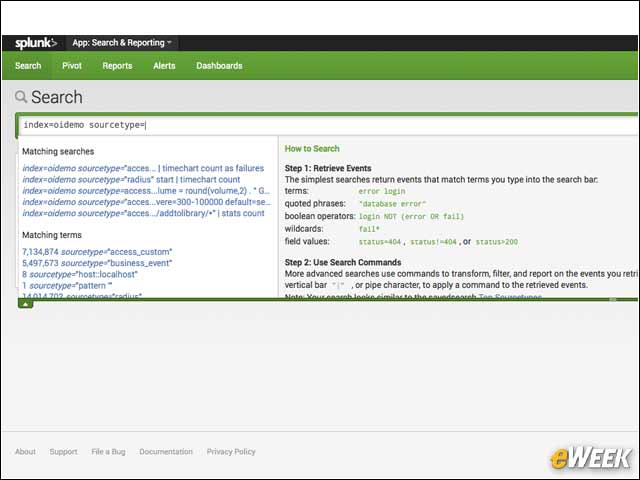Click the "database error" quoted phrase example

pyautogui.click(x=392, y=204)
